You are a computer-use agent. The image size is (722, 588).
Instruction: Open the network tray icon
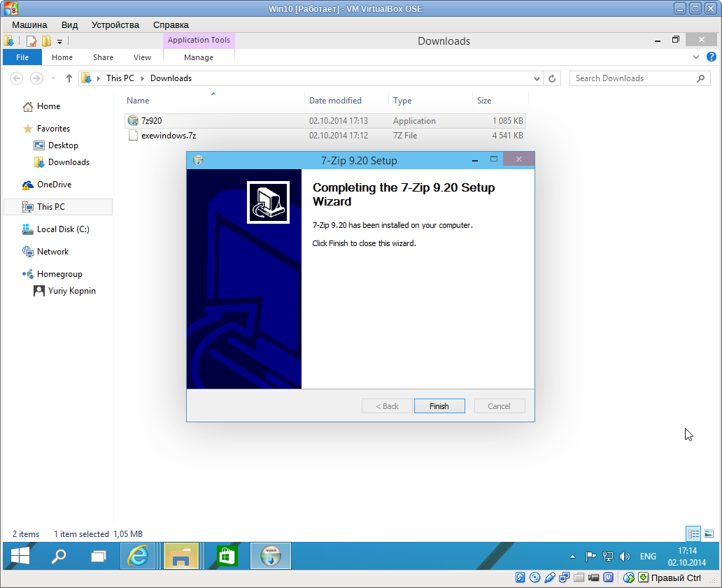tap(608, 557)
